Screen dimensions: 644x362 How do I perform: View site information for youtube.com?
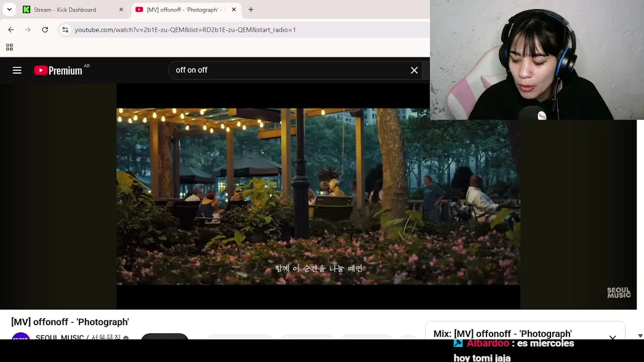coord(65,30)
